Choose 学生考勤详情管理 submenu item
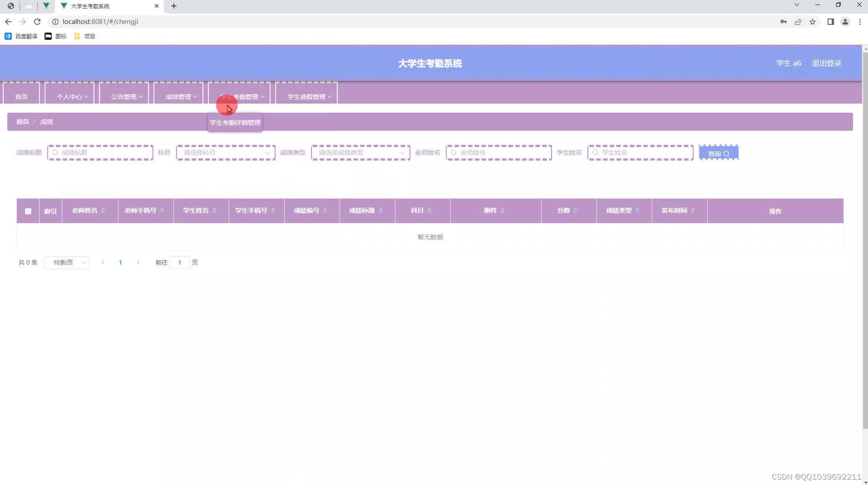This screenshot has width=868, height=485. click(x=235, y=123)
